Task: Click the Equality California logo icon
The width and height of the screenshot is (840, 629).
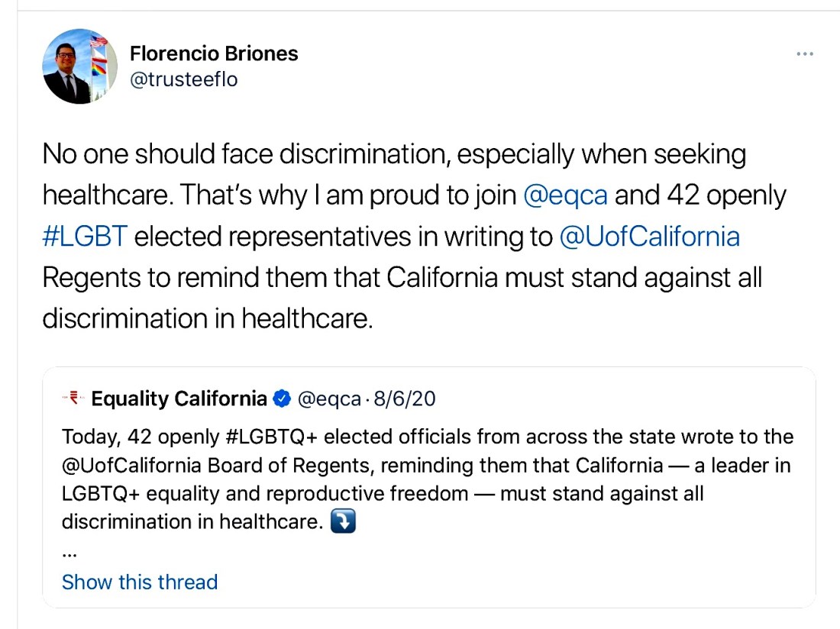Action: coord(73,397)
